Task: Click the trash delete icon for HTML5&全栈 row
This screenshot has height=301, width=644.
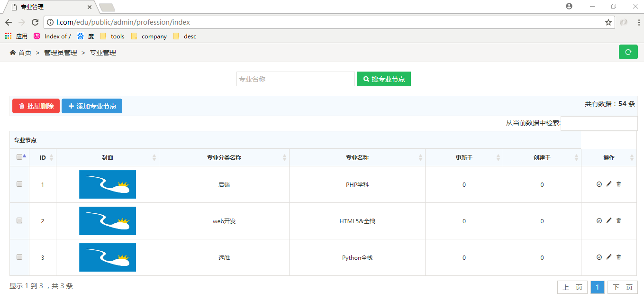Action: click(x=618, y=220)
